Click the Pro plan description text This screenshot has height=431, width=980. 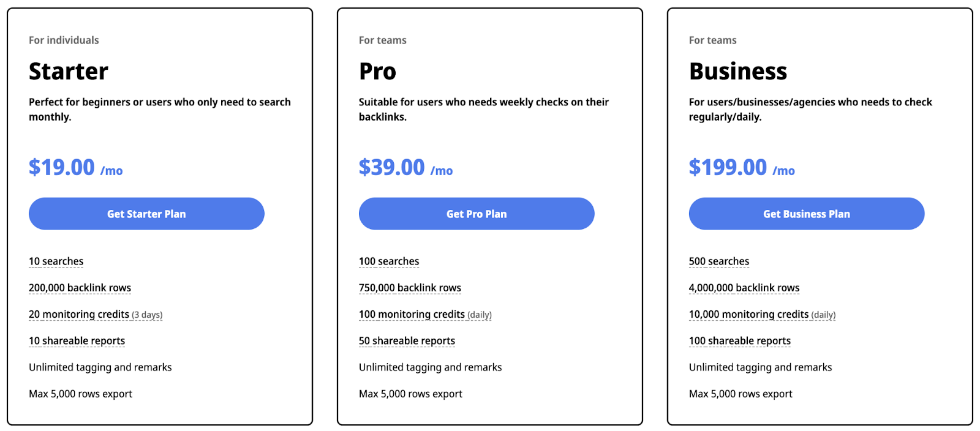[483, 109]
